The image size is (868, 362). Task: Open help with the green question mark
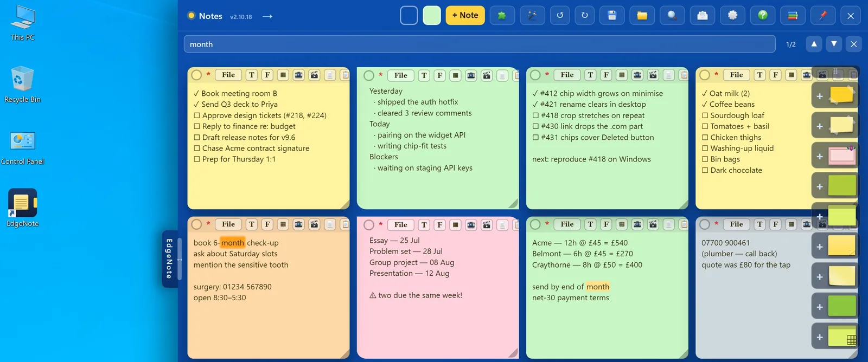(x=763, y=16)
